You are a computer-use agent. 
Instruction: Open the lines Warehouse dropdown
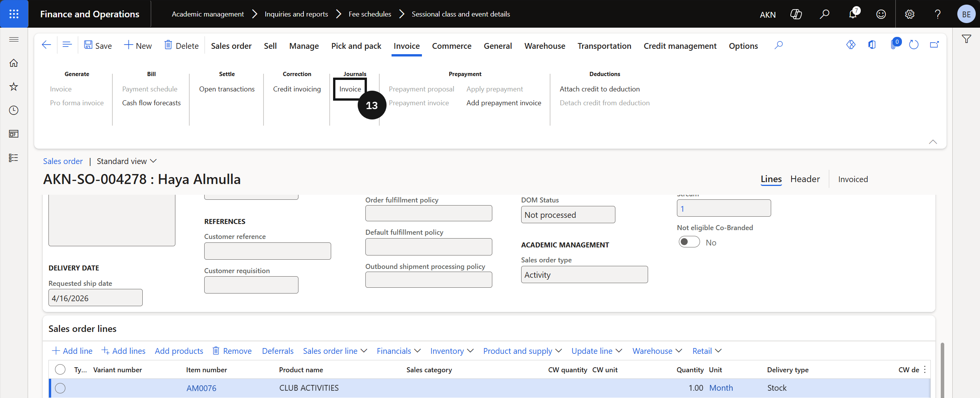657,351
